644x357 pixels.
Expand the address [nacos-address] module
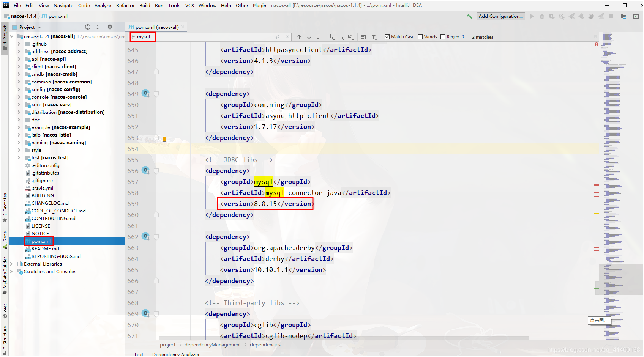(19, 52)
